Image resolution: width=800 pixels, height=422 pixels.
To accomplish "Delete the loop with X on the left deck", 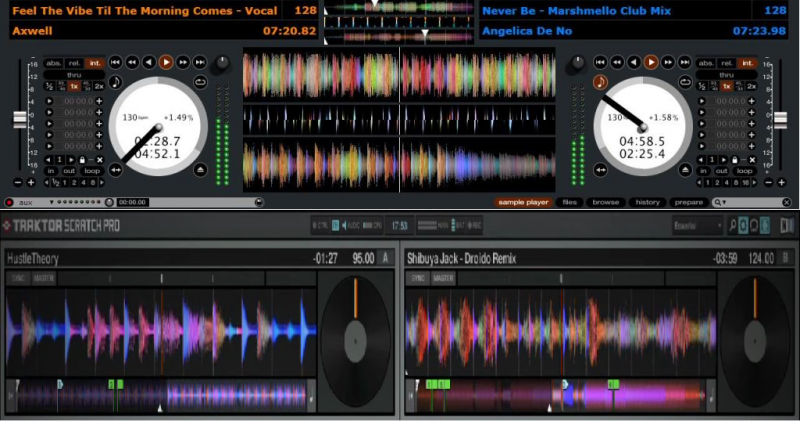I will tap(99, 160).
